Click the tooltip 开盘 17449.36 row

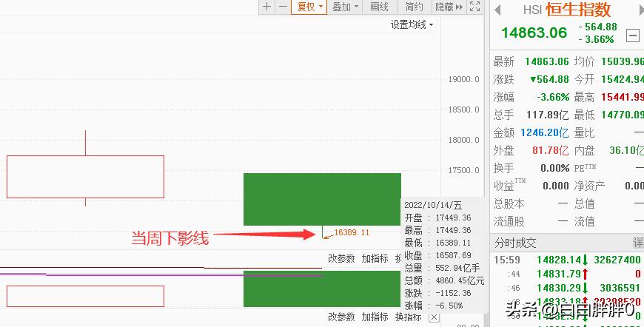tap(437, 218)
